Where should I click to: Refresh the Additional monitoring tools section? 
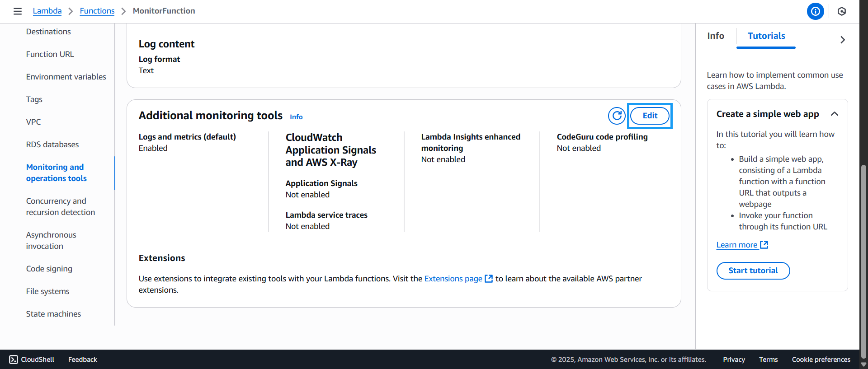tap(617, 116)
